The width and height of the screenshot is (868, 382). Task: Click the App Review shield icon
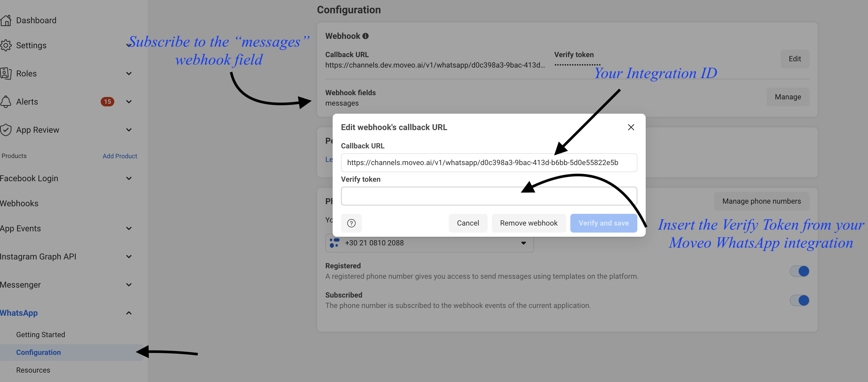click(6, 130)
